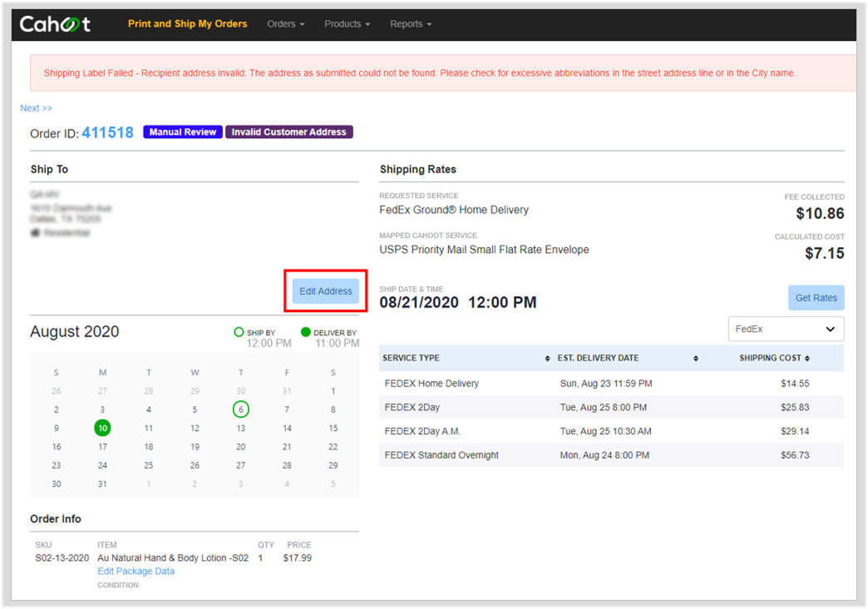Click USPS Priority Mail Small Flat Rate Envelope
Image resolution: width=868 pixels, height=609 pixels.
pos(484,250)
